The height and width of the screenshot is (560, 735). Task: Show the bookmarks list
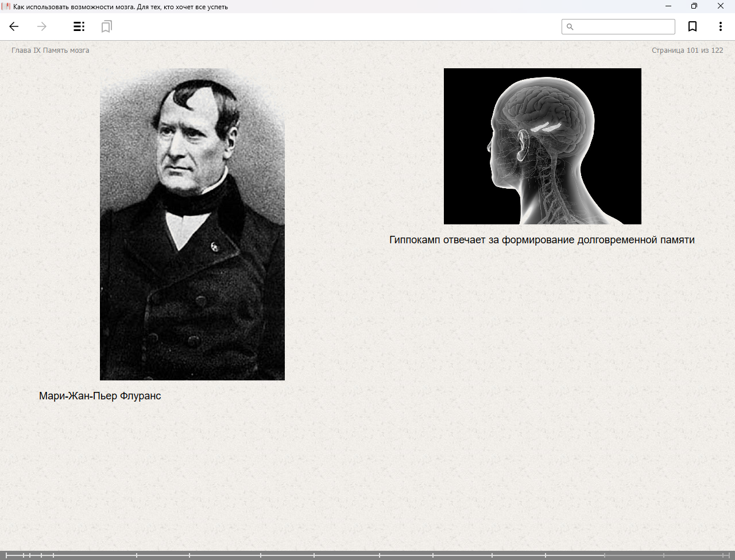106,26
